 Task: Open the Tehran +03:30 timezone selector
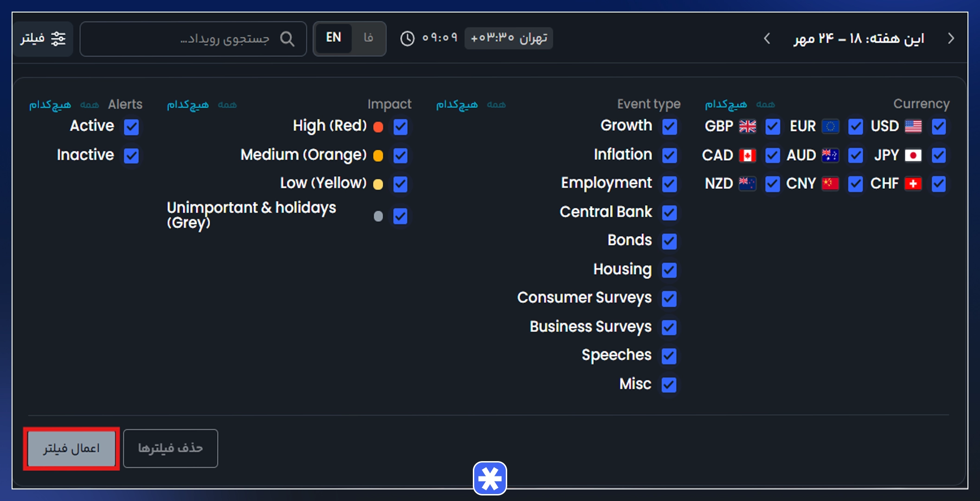coord(509,38)
